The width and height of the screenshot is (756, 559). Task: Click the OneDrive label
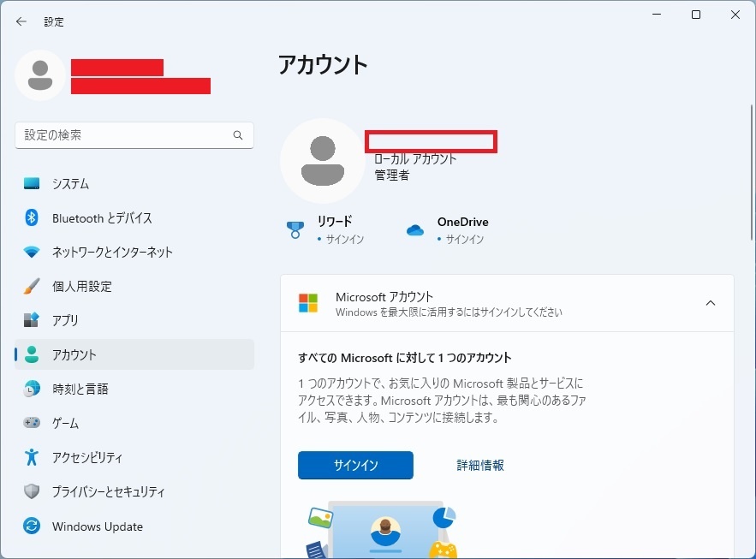[463, 222]
